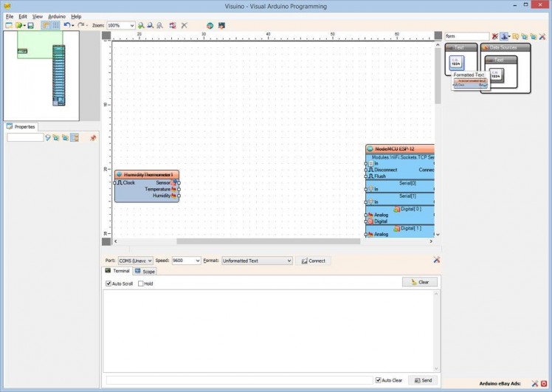Viewport: 552px width, 392px height.
Task: Click the pin icon in Properties panel
Action: pos(93,138)
